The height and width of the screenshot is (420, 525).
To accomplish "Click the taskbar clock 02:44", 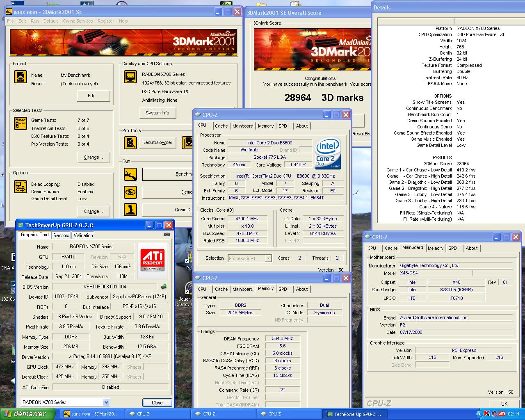I will pos(514,414).
